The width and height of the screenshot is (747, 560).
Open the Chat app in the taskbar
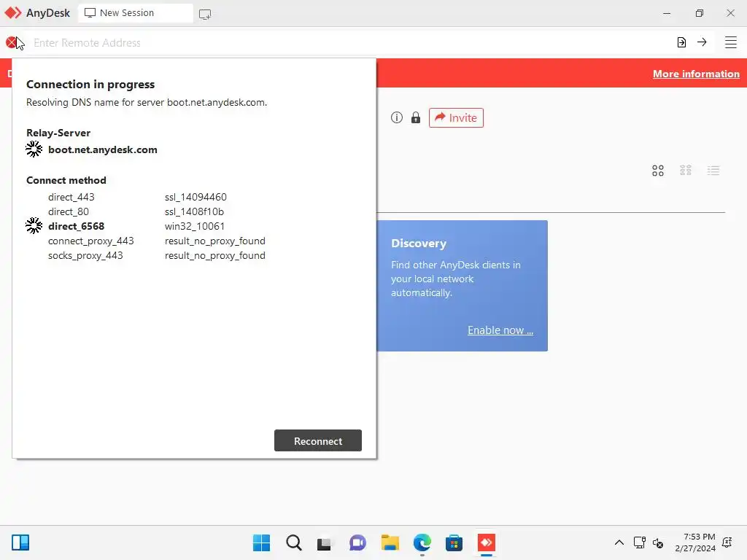(x=357, y=542)
